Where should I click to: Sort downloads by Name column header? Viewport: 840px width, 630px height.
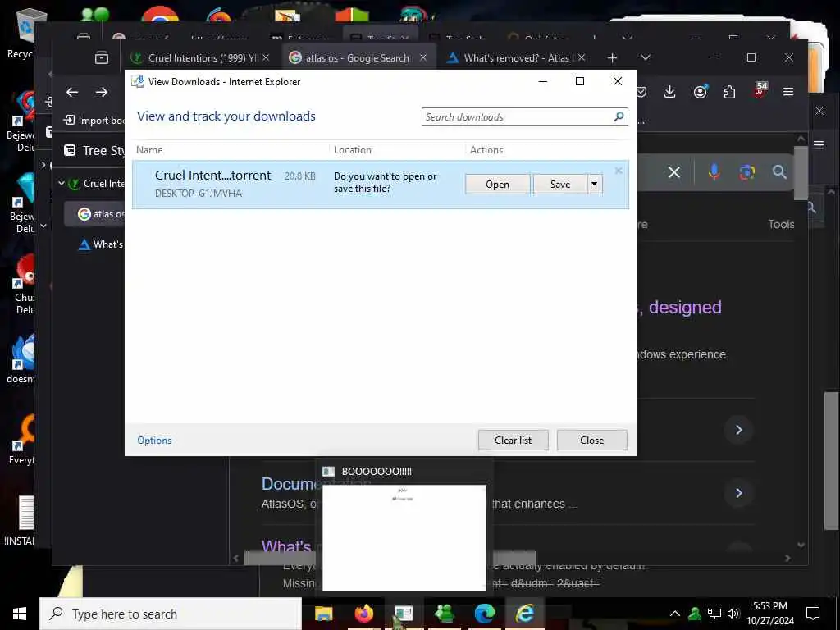[149, 150]
